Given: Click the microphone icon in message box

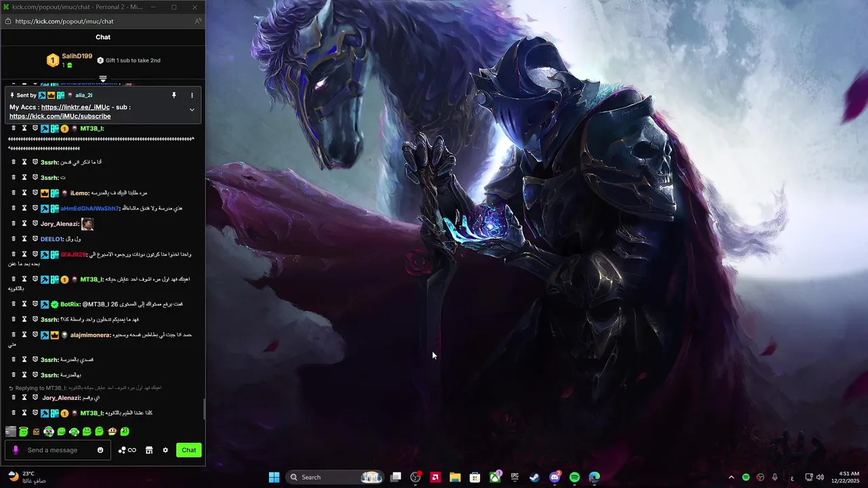Looking at the screenshot, I should (x=16, y=450).
